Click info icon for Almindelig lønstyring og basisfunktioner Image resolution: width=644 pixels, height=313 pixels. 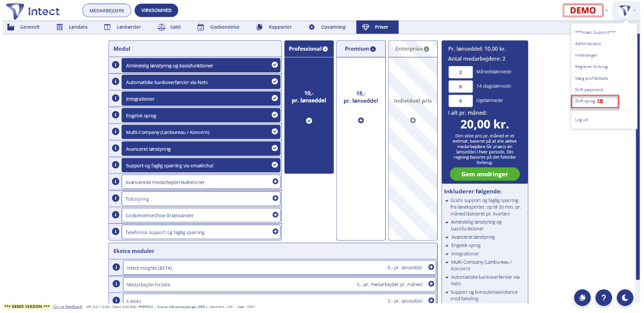(116, 65)
